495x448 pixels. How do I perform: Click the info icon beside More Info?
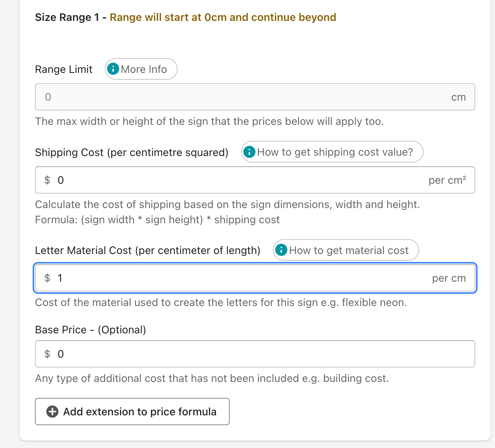click(113, 69)
